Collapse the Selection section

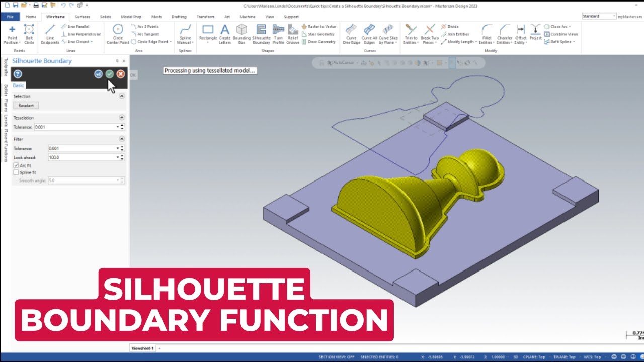coord(122,96)
